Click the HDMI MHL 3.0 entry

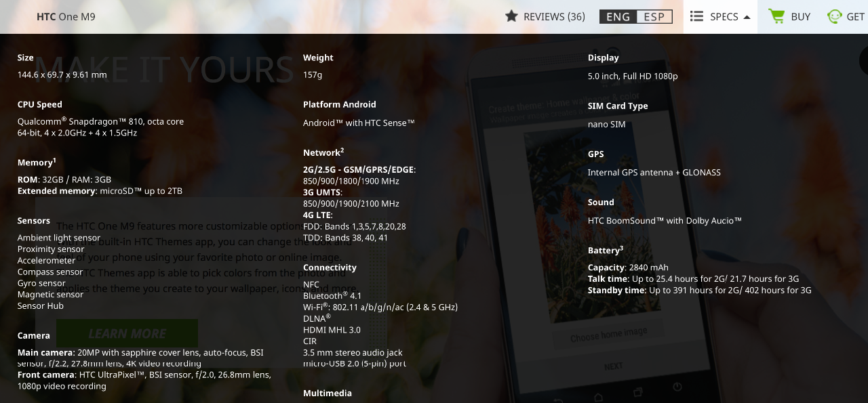pyautogui.click(x=332, y=330)
